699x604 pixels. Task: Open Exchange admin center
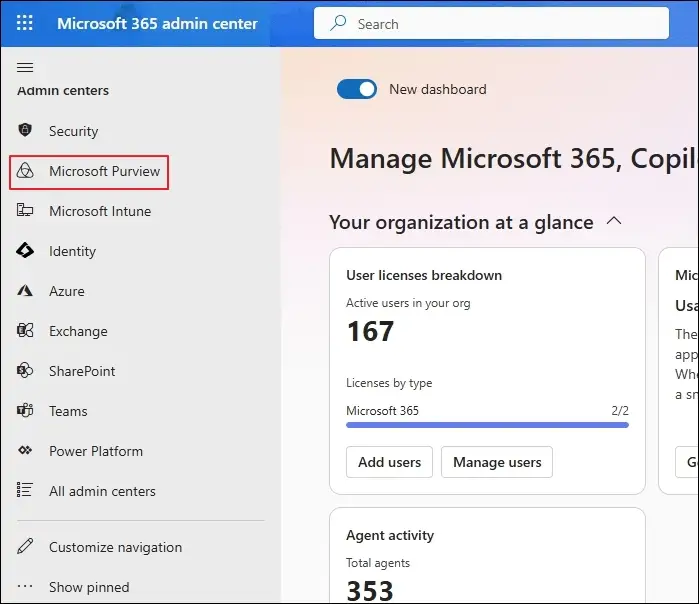click(78, 331)
